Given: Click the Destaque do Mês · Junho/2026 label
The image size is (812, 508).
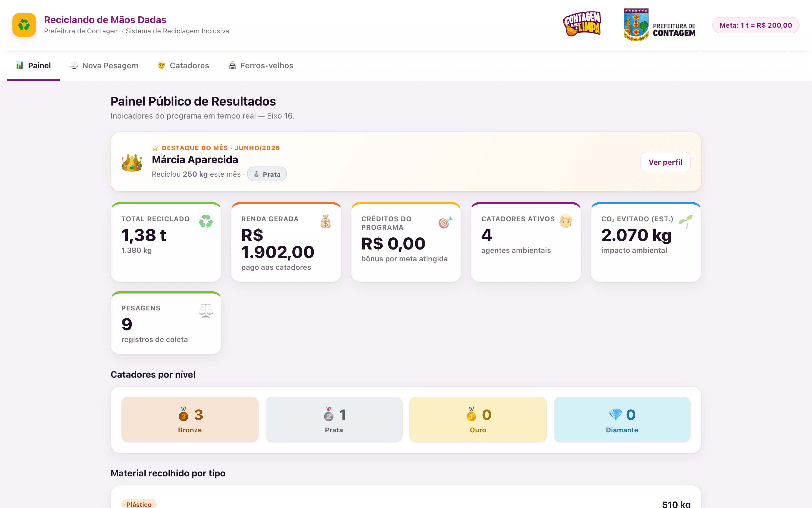Looking at the screenshot, I should pyautogui.click(x=221, y=148).
